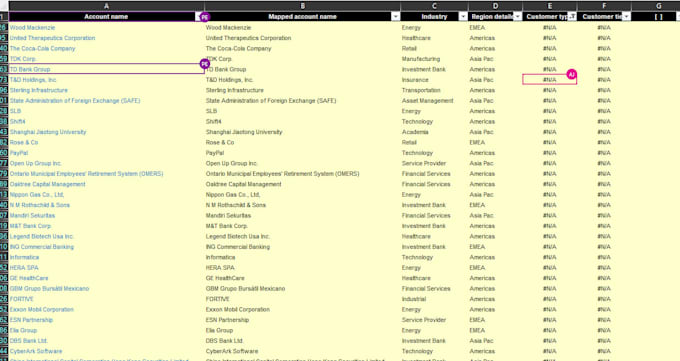Open Mandiri Sekuritas link in column A
Image resolution: width=680 pixels, height=361 pixels.
(x=32, y=215)
